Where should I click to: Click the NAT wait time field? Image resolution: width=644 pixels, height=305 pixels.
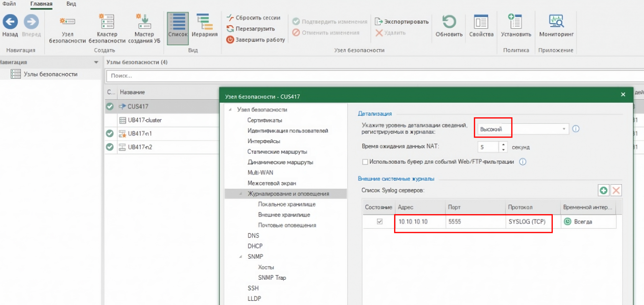coord(488,147)
